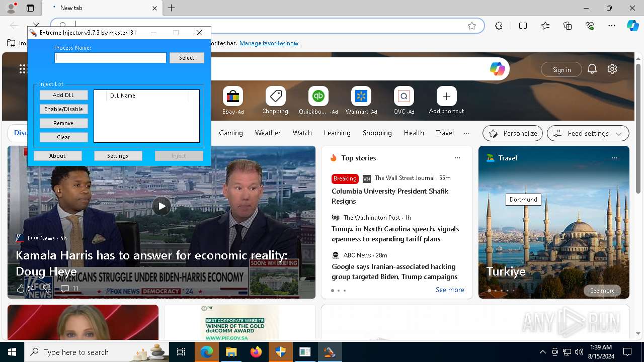Open Edge Settings and more menu

(612, 26)
